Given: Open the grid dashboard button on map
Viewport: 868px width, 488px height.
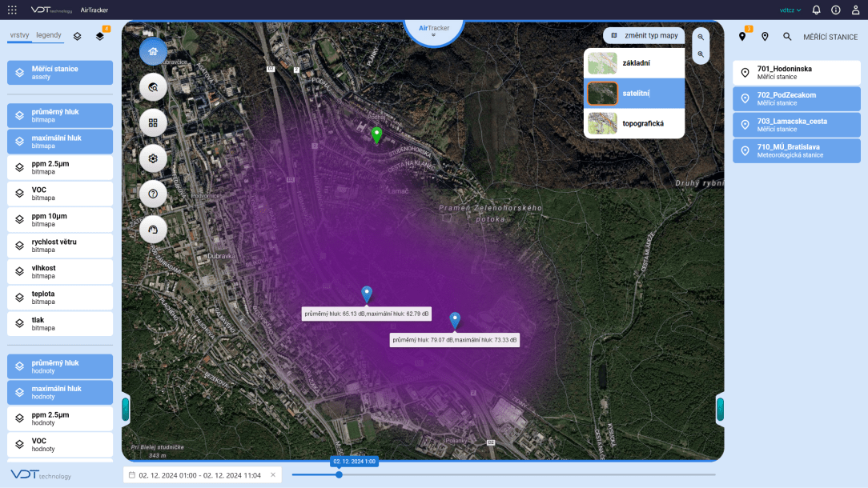Looking at the screenshot, I should point(153,123).
